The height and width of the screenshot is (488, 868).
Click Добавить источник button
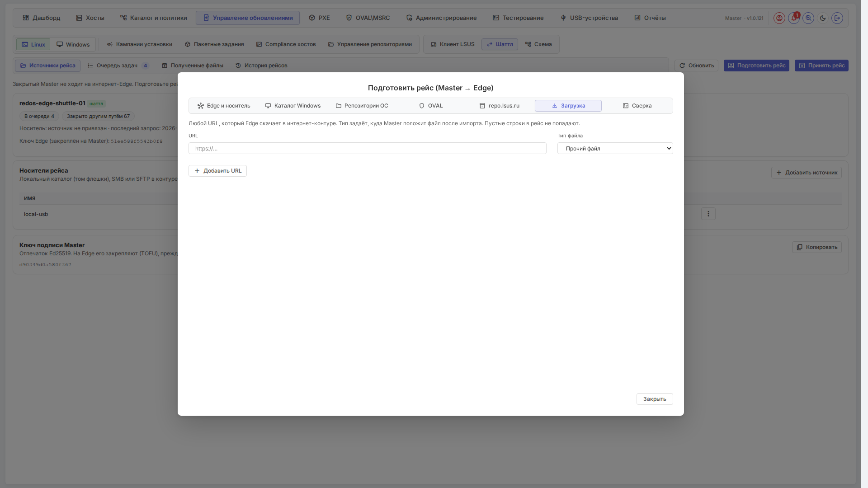[807, 173]
